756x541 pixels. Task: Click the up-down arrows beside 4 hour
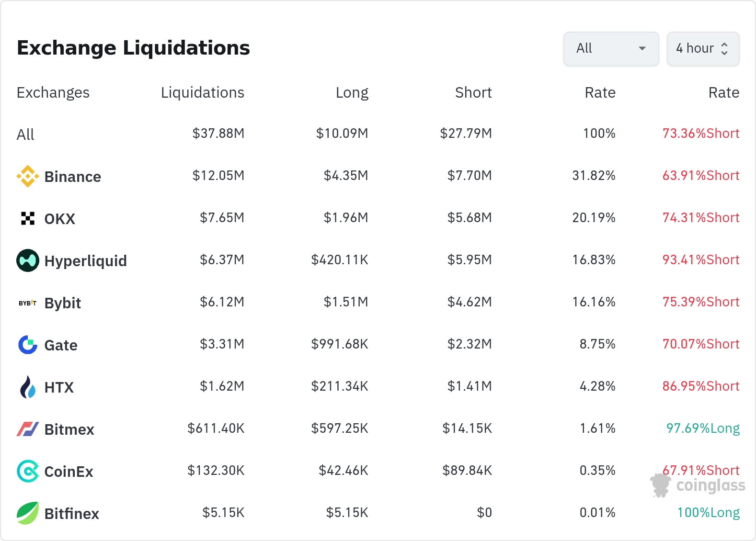724,49
